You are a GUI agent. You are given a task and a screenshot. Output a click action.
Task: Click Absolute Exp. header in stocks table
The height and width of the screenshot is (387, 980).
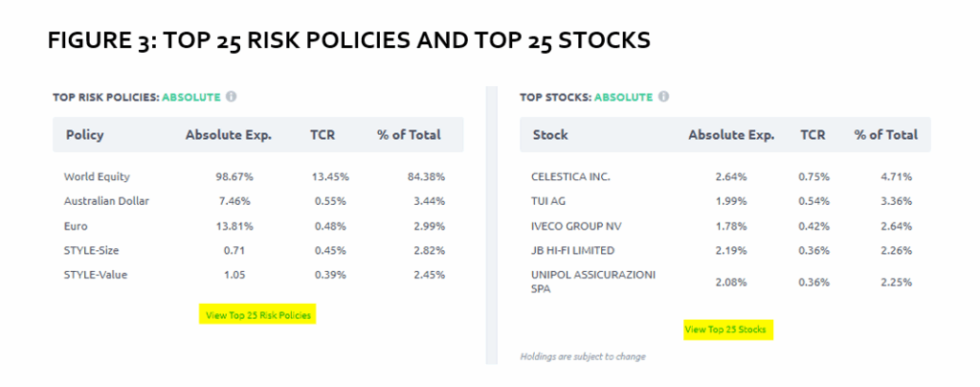coord(731,135)
